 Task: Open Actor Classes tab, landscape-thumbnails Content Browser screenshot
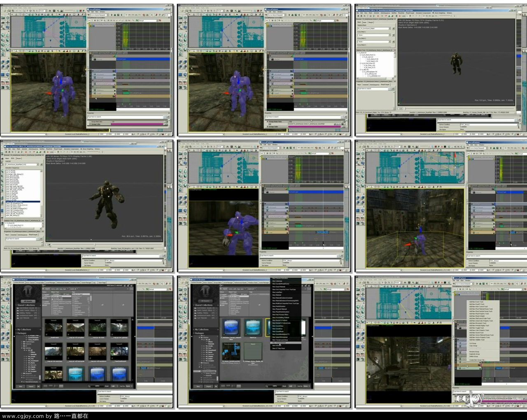click(x=30, y=282)
